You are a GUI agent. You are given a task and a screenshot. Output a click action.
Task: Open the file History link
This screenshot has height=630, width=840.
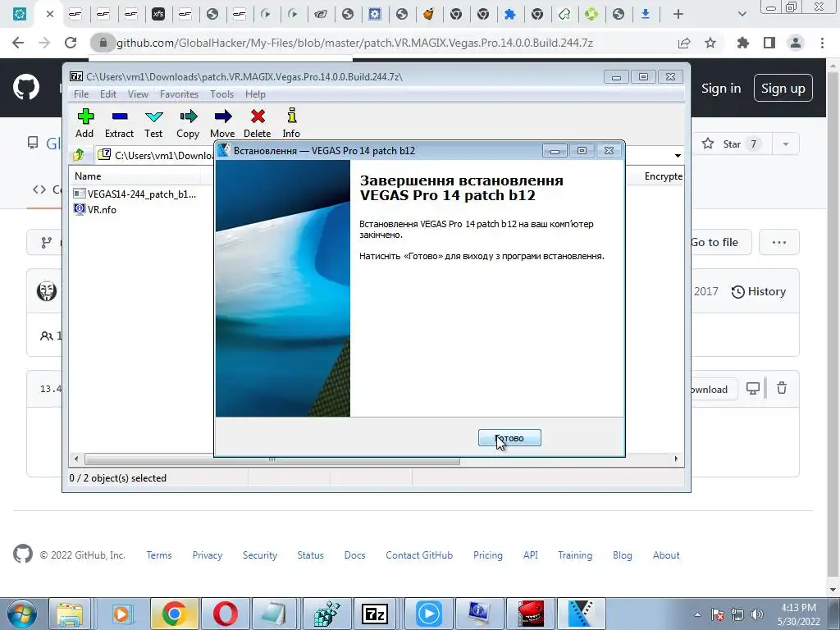[759, 291]
